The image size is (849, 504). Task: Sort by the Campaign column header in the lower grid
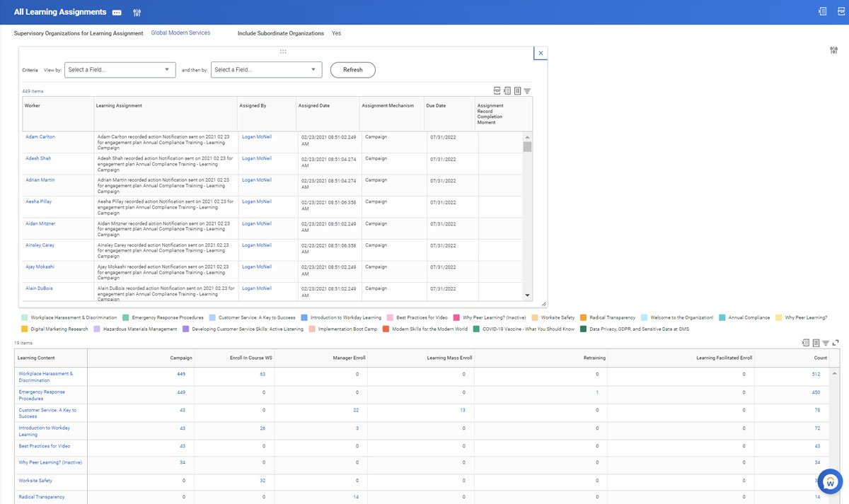click(141, 358)
